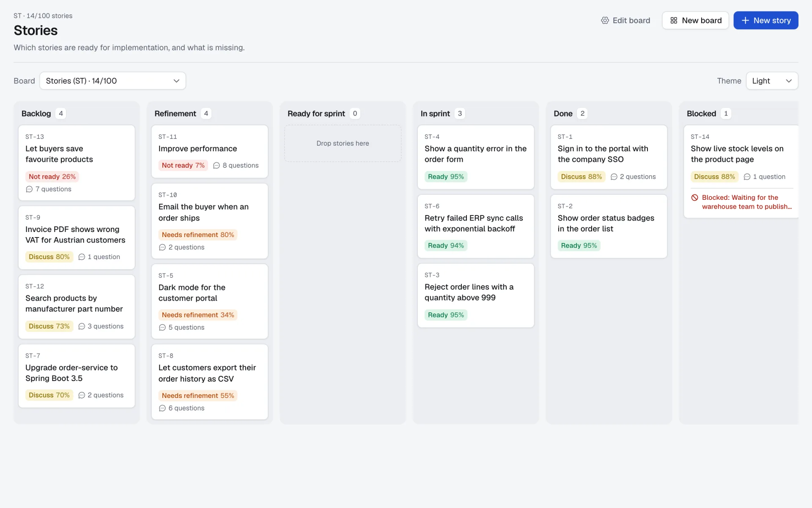Click Ready 95% badge on ST-2 card
Image resolution: width=812 pixels, height=508 pixels.
(579, 246)
